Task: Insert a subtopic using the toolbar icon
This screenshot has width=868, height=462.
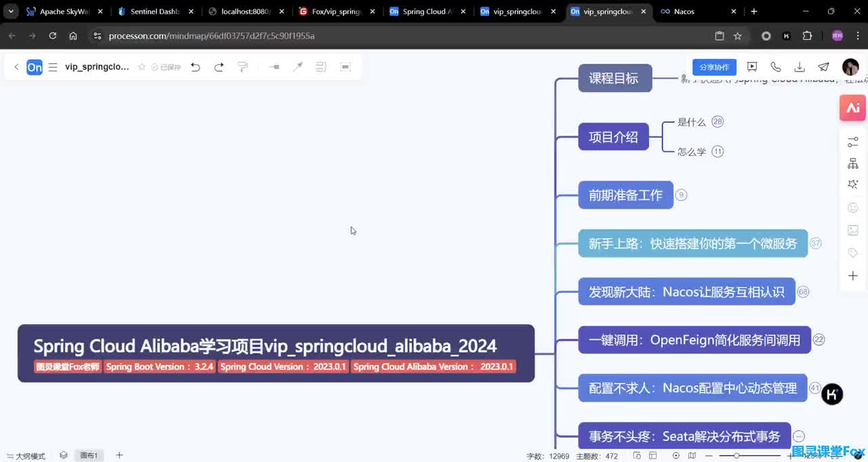Action: click(x=274, y=67)
